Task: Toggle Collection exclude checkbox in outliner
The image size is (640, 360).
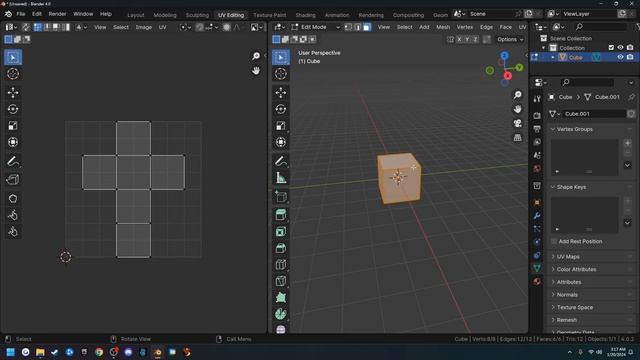Action: 611,48
